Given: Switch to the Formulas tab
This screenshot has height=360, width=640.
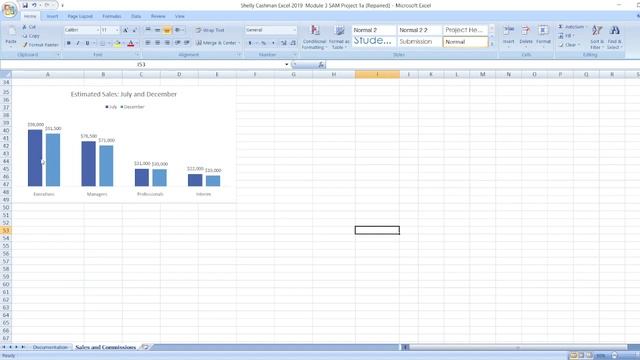Looking at the screenshot, I should coord(112,16).
